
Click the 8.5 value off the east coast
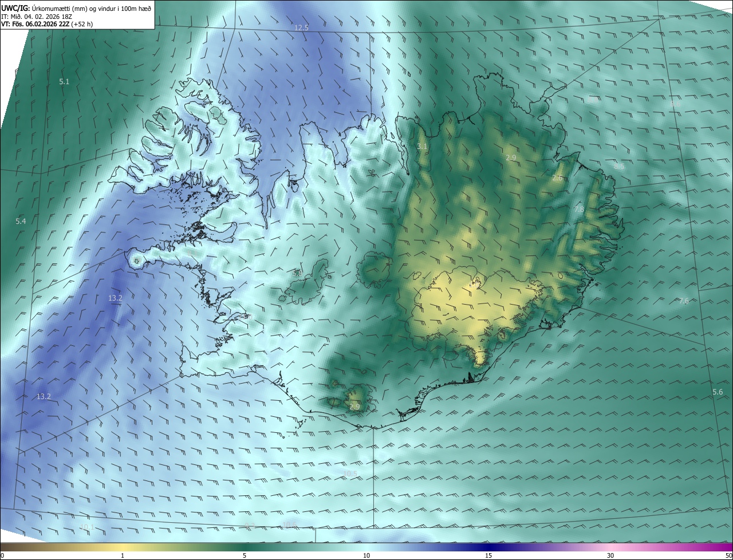click(x=619, y=166)
